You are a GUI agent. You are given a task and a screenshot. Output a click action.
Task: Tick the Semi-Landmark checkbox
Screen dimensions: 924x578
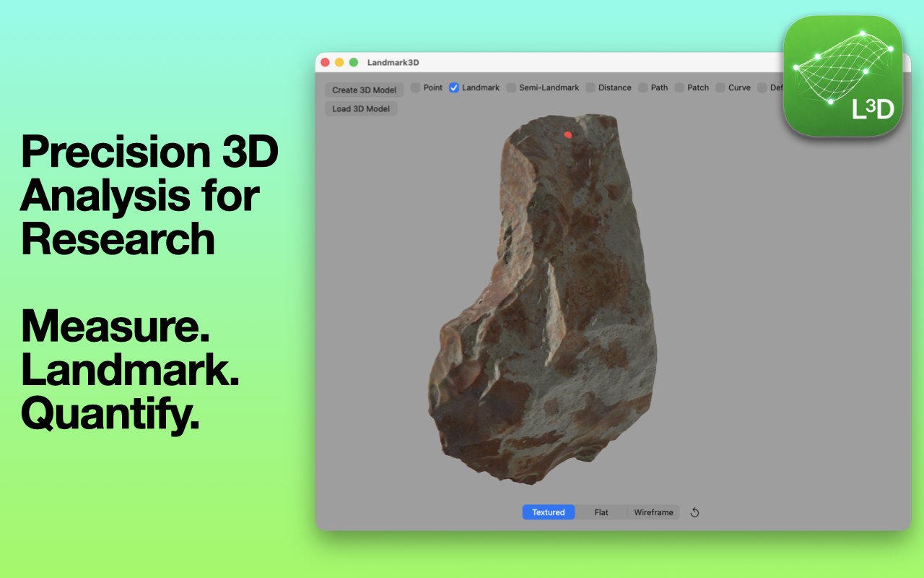pyautogui.click(x=511, y=87)
